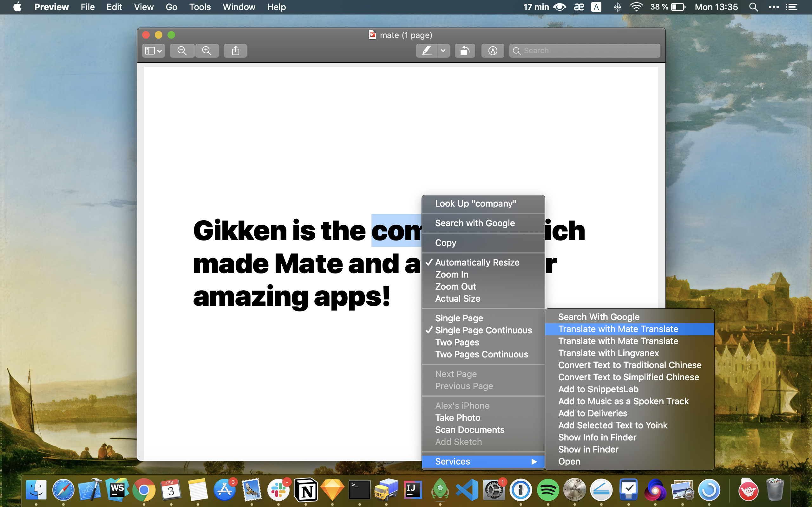812x507 pixels.
Task: Toggle 'Automatically Resize' checkmark option
Action: [x=477, y=262]
